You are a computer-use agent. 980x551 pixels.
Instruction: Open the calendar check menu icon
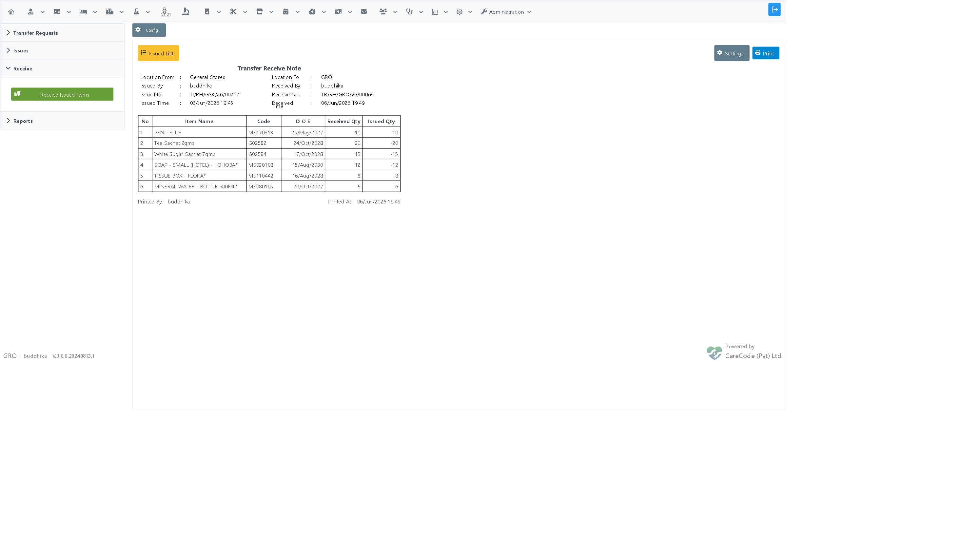(x=286, y=12)
